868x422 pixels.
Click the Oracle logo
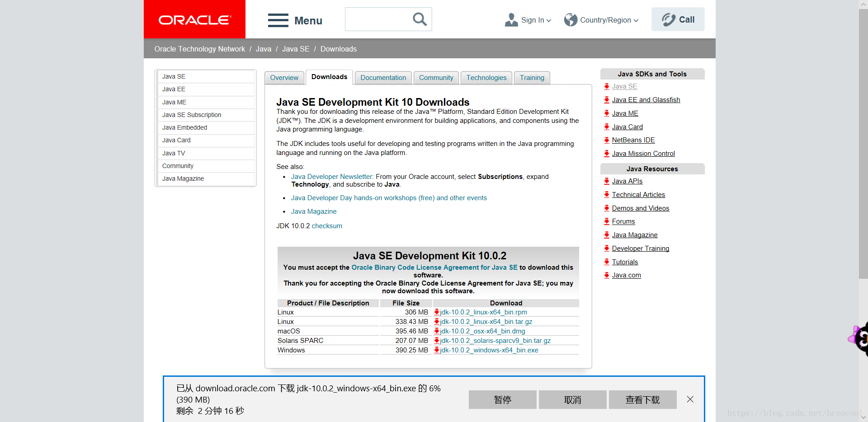tap(194, 19)
